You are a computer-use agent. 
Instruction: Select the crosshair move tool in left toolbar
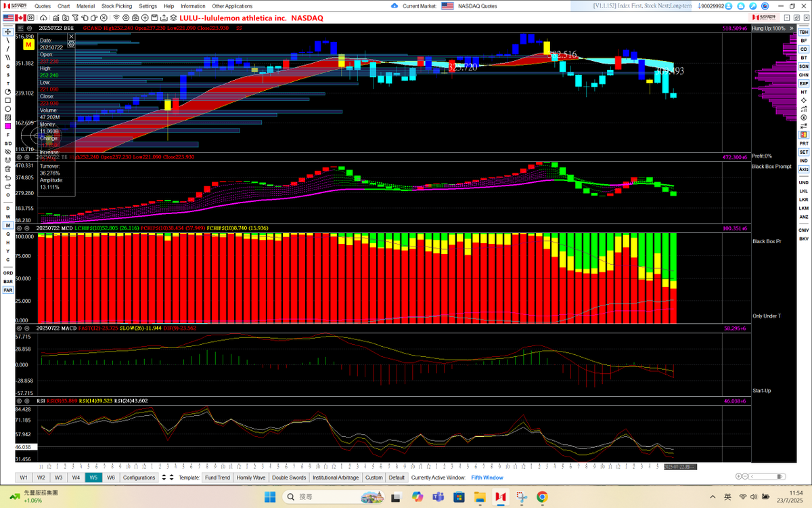point(7,31)
